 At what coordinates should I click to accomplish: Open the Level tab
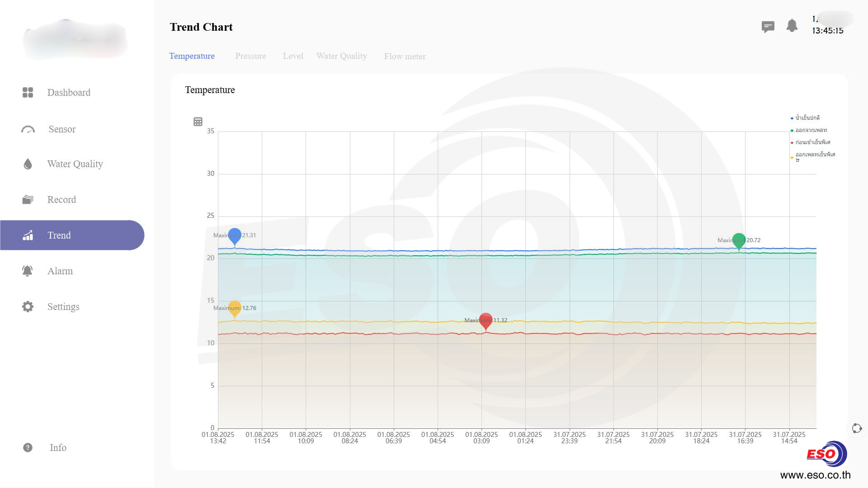293,56
